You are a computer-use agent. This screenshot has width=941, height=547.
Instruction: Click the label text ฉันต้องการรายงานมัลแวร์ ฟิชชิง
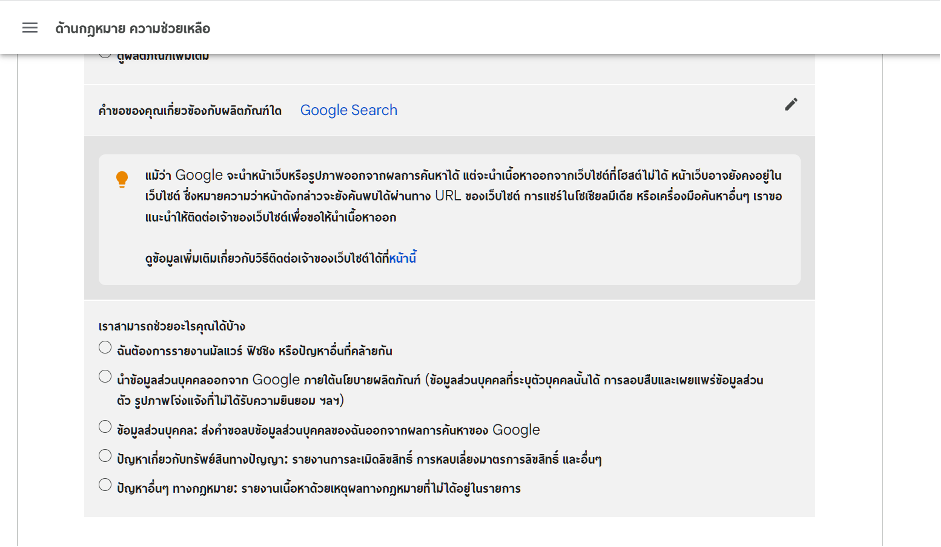254,351
